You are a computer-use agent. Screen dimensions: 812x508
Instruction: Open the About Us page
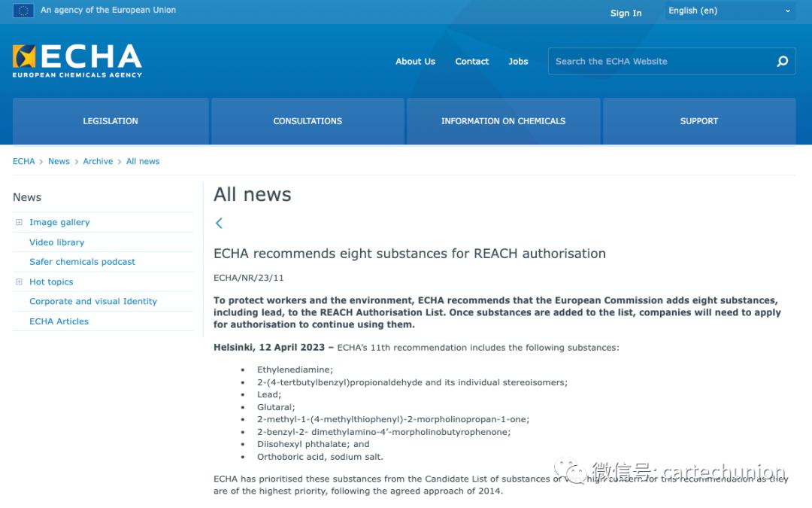click(x=415, y=61)
